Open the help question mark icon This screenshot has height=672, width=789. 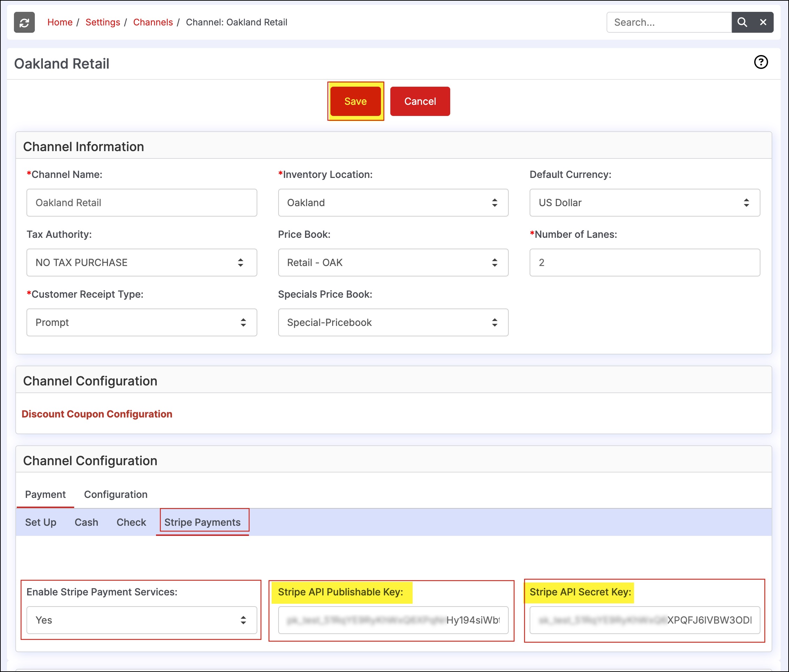760,62
